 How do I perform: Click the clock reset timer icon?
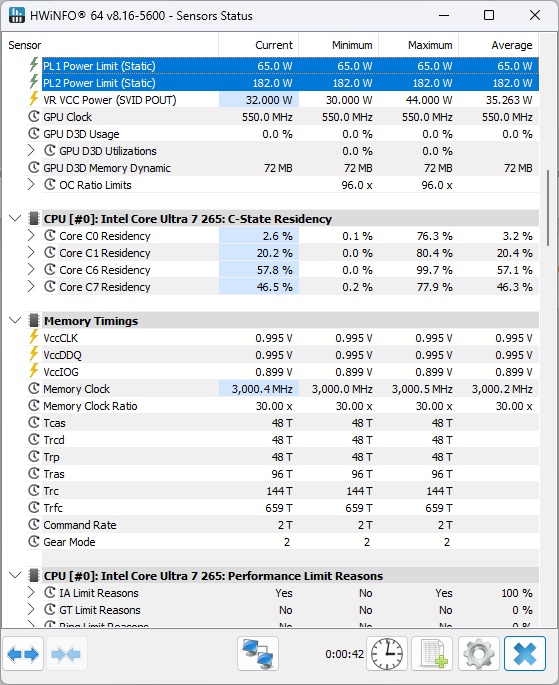coord(387,654)
